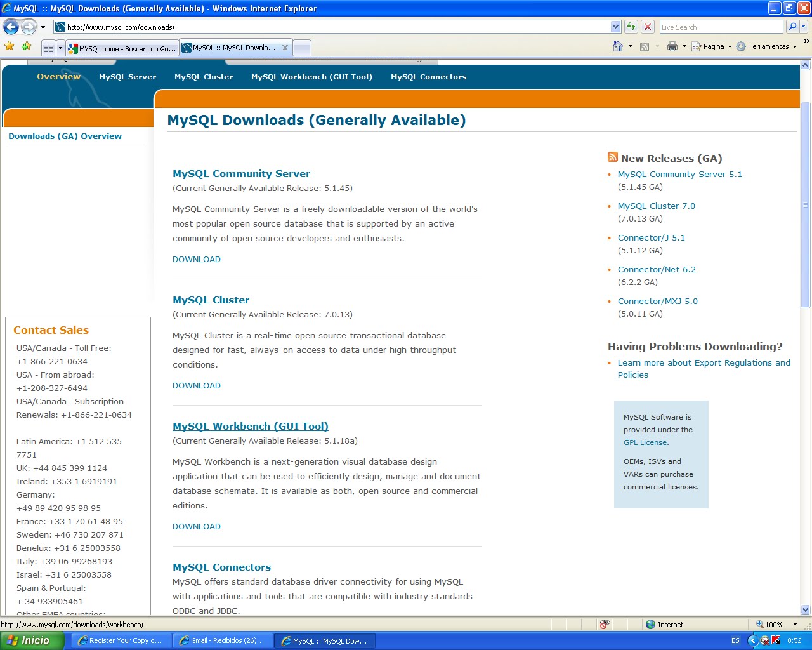Click the ES language indicator in the tray
The width and height of the screenshot is (812, 650).
(x=735, y=640)
